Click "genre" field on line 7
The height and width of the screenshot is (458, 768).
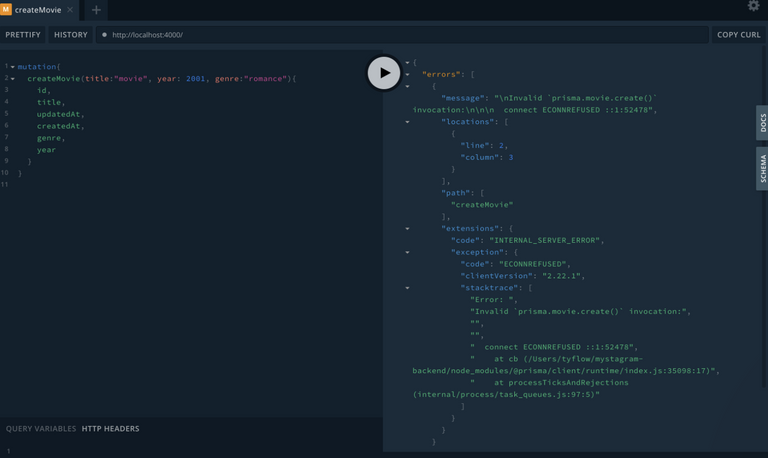point(49,138)
